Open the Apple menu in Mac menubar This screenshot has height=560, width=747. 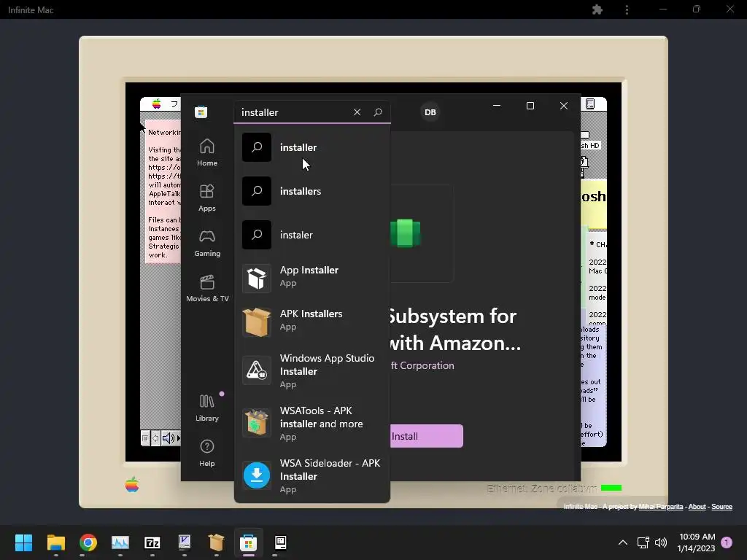(156, 104)
